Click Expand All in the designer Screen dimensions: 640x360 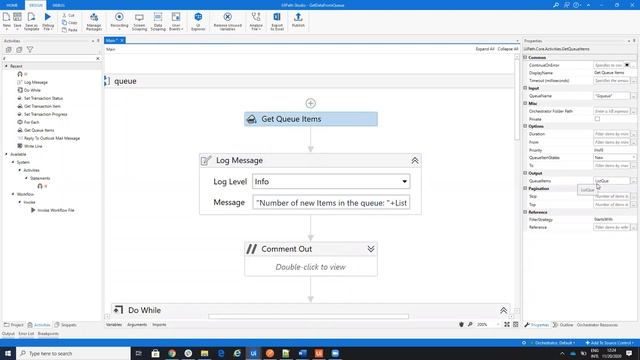pos(485,49)
